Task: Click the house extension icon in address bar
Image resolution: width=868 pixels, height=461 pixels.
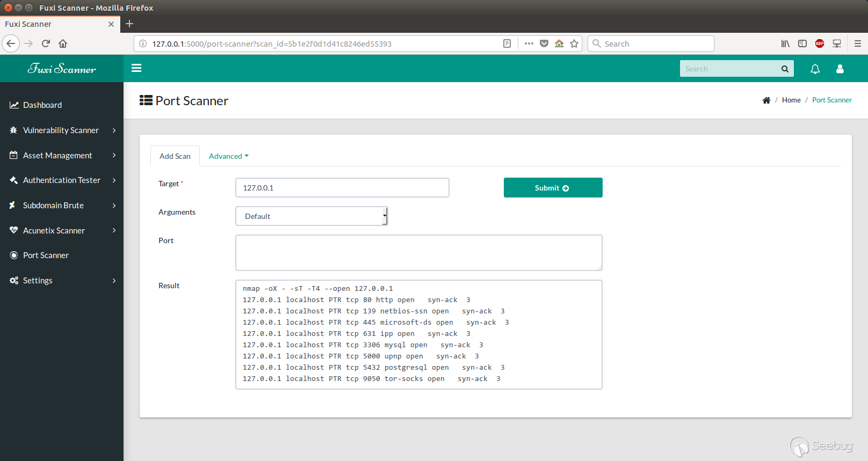Action: coord(559,43)
